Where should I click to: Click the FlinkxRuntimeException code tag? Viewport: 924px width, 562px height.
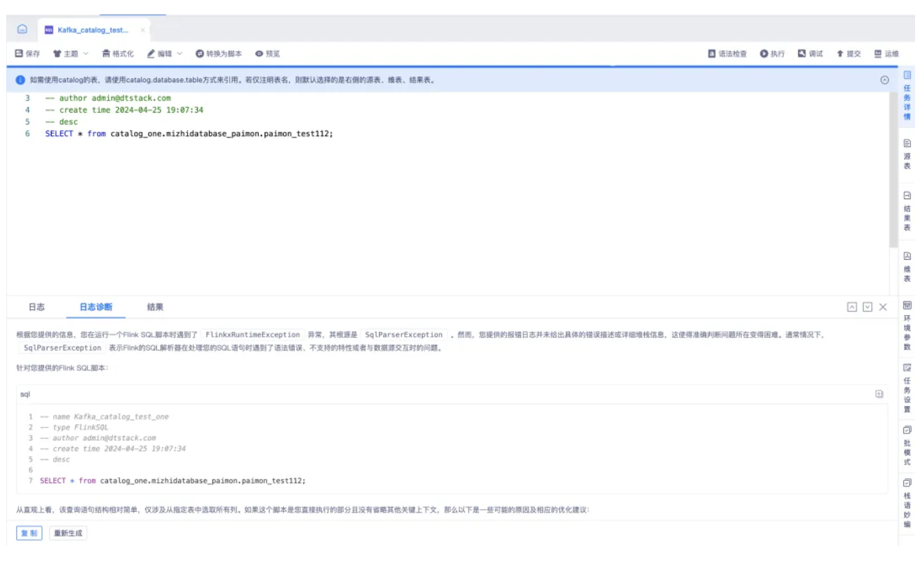coord(253,335)
